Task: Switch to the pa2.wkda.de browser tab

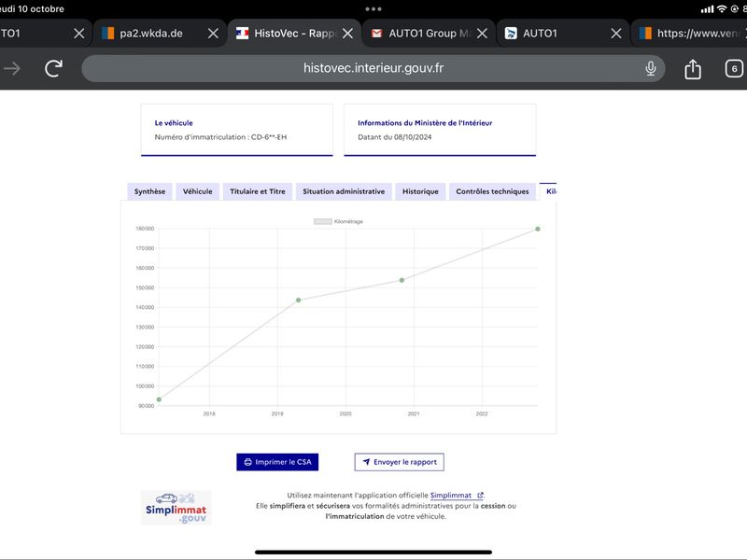Action: tap(150, 34)
